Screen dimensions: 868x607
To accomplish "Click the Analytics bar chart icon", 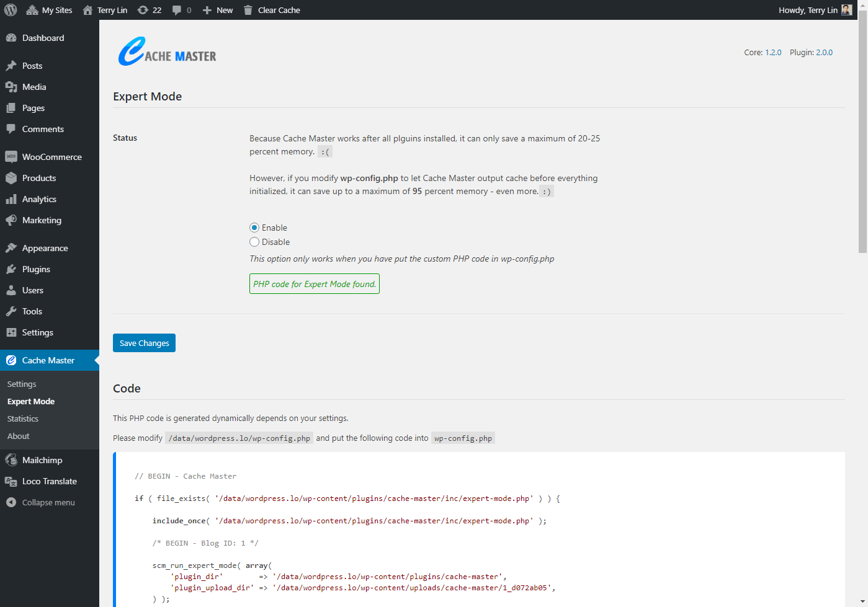I will 11,199.
